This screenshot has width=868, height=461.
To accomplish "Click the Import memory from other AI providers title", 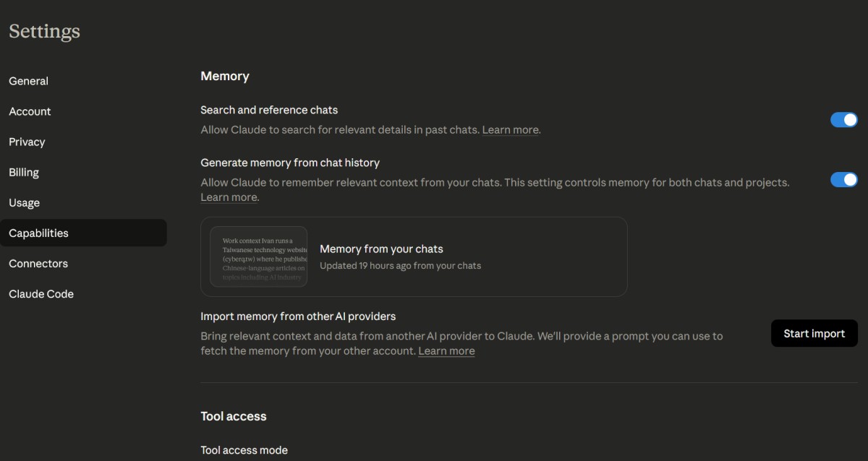I will (298, 316).
